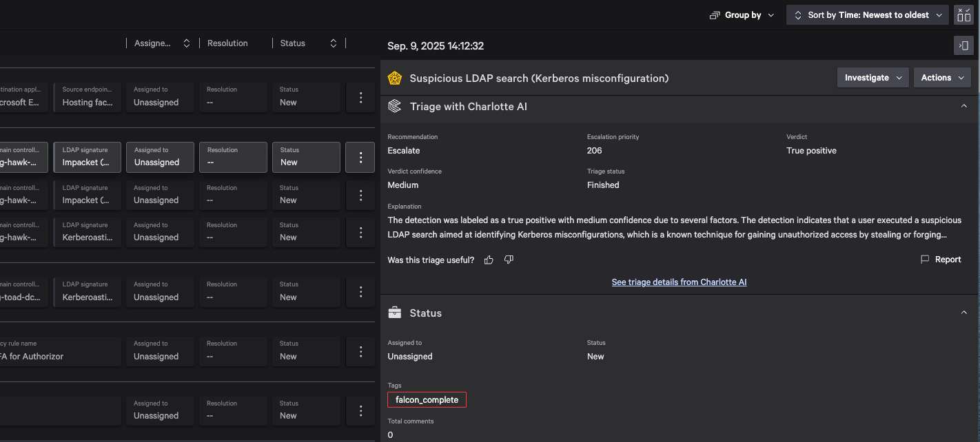Click the thumbs up feedback icon
Viewport: 980px width, 442px height.
[x=489, y=260]
